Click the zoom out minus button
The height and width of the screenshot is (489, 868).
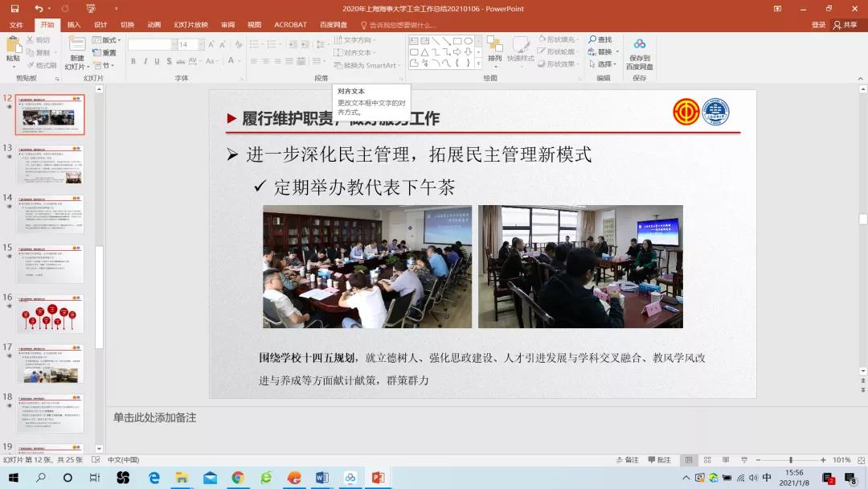click(x=759, y=460)
